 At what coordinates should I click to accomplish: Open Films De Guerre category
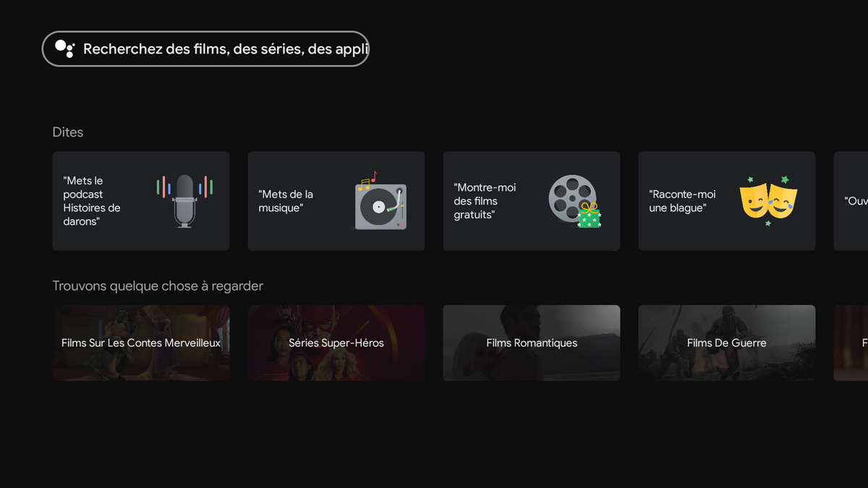coord(727,343)
